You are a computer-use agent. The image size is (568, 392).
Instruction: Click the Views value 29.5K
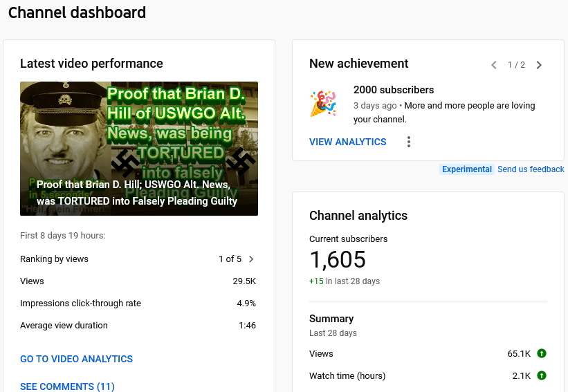click(244, 281)
